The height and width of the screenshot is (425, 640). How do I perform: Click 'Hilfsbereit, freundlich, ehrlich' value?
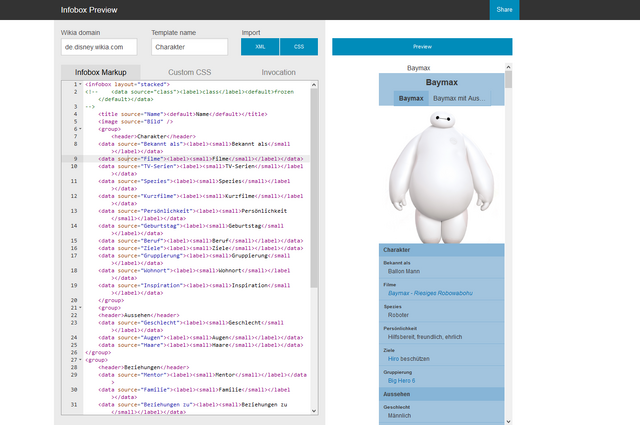425,337
